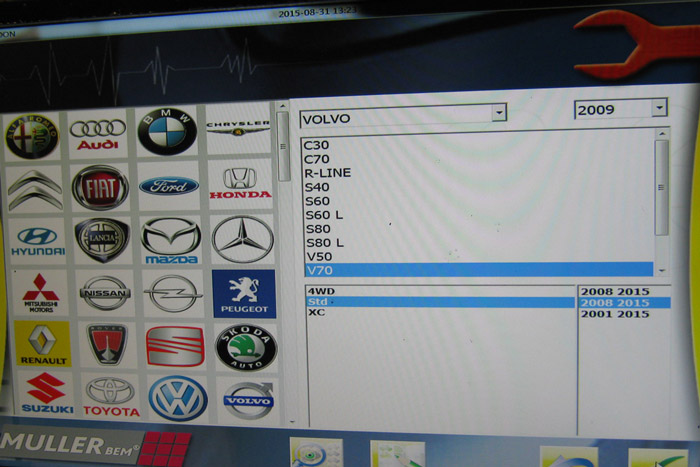Select the Honda brand logo

point(240,183)
